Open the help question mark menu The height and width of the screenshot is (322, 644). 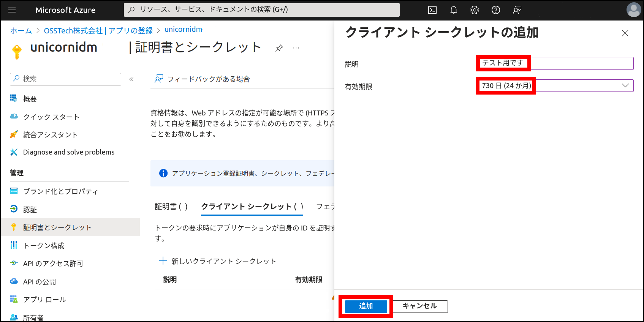click(x=496, y=10)
